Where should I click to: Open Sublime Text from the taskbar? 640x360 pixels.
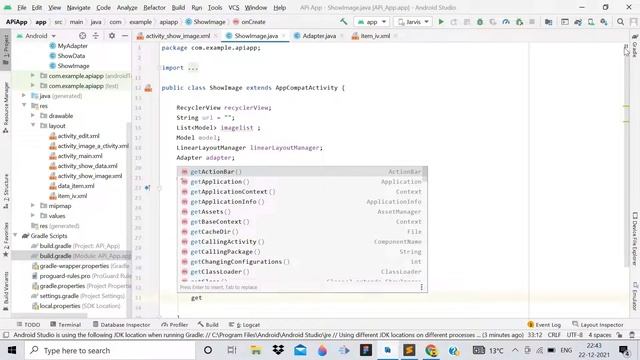pyautogui.click(x=409, y=350)
